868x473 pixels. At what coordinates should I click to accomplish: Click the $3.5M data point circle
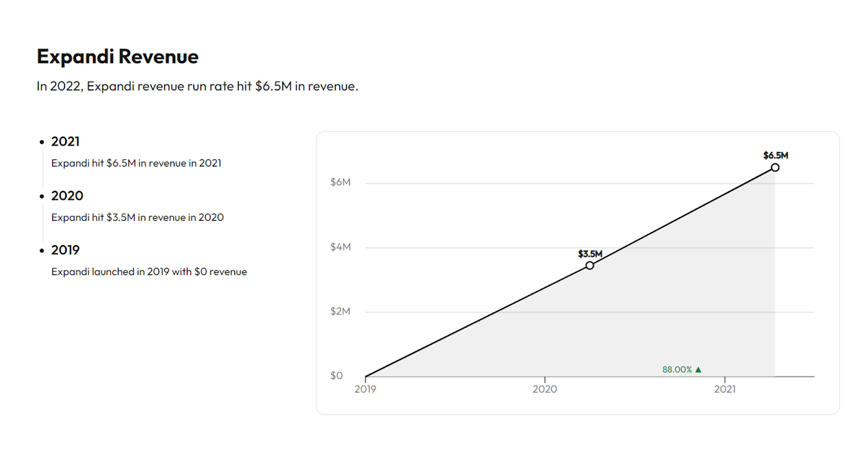pyautogui.click(x=590, y=265)
